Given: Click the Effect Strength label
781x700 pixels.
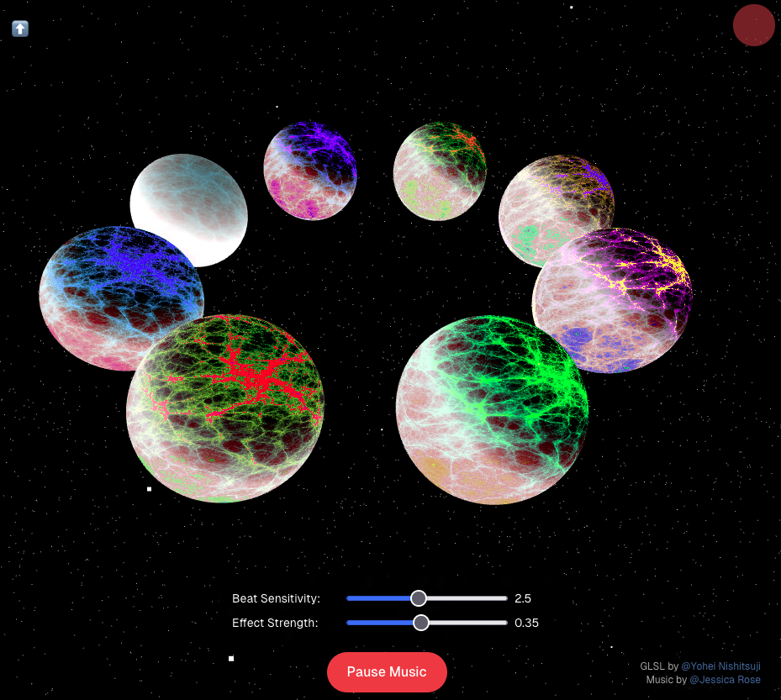Looking at the screenshot, I should [x=276, y=623].
